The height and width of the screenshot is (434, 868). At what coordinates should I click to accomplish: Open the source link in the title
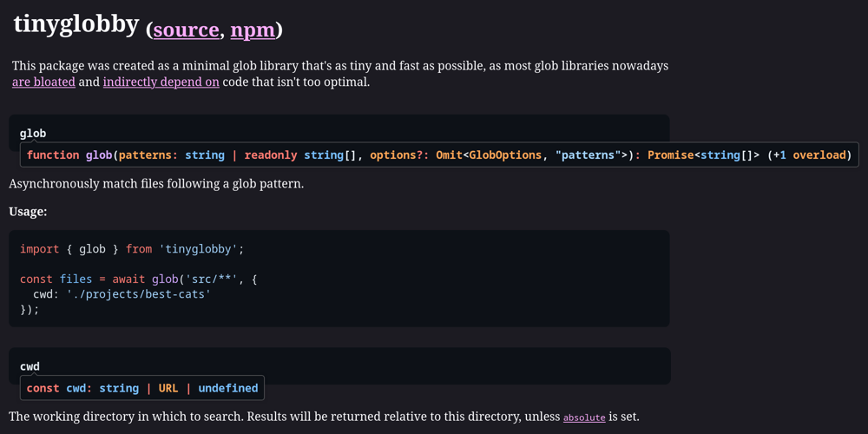(186, 30)
